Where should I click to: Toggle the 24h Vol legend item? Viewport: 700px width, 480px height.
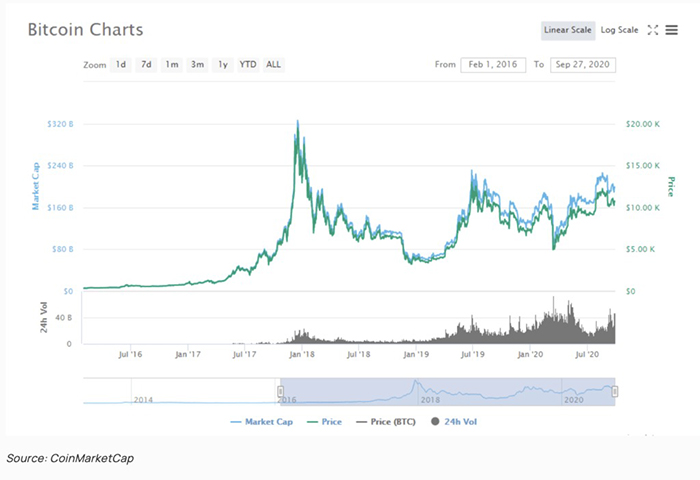[454, 422]
